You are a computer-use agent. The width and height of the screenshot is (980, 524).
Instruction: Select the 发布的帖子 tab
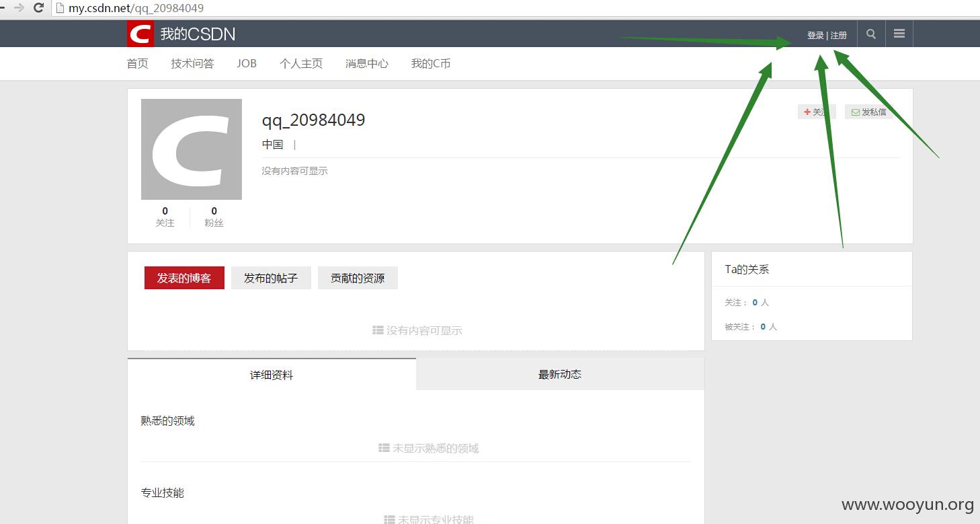point(271,278)
